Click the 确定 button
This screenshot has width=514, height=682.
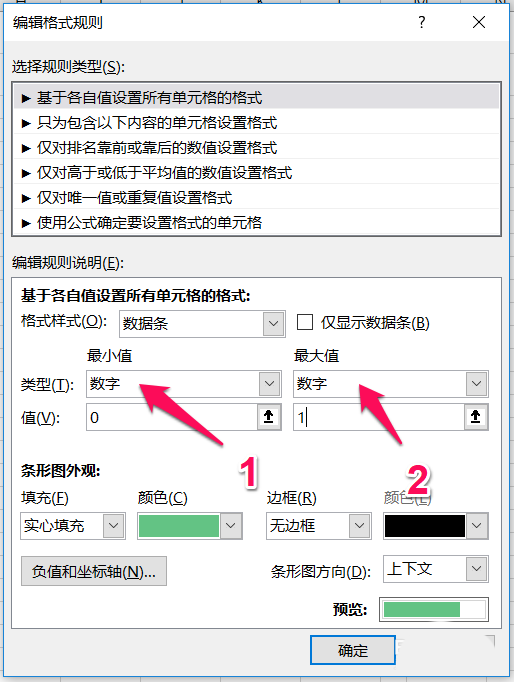(353, 650)
